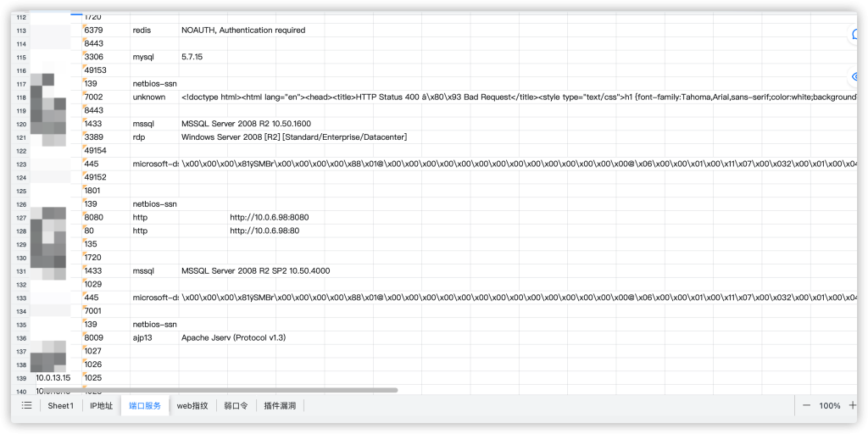Open the all-sheets list icon
The height and width of the screenshot is (434, 868).
(x=26, y=405)
